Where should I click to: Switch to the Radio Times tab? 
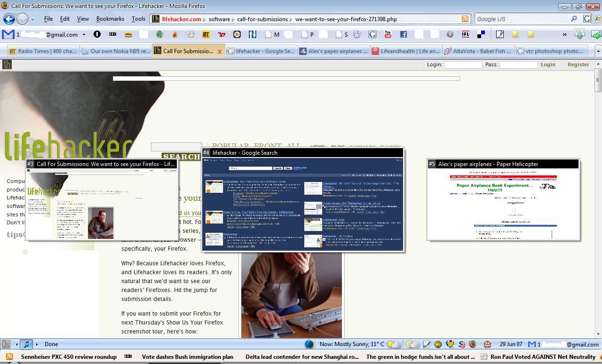[x=43, y=51]
